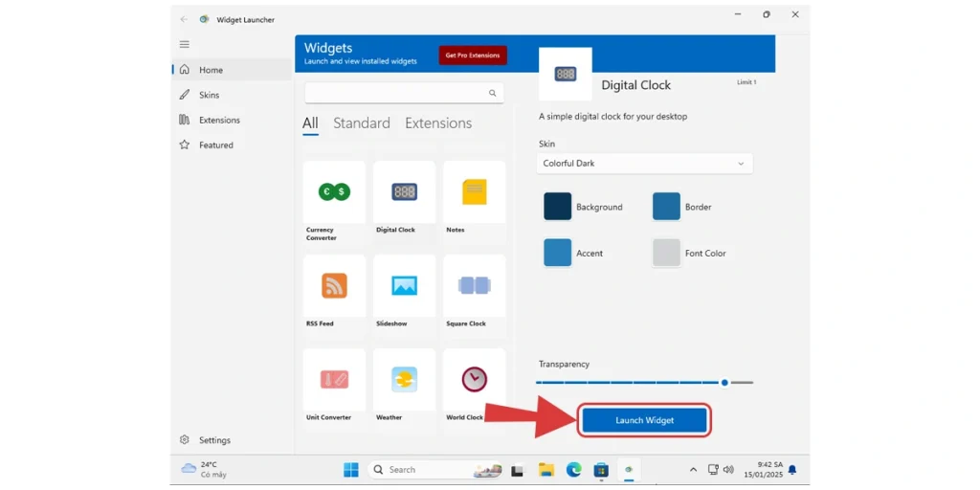Choose the RSS Feed widget
The height and width of the screenshot is (490, 980).
tap(334, 286)
